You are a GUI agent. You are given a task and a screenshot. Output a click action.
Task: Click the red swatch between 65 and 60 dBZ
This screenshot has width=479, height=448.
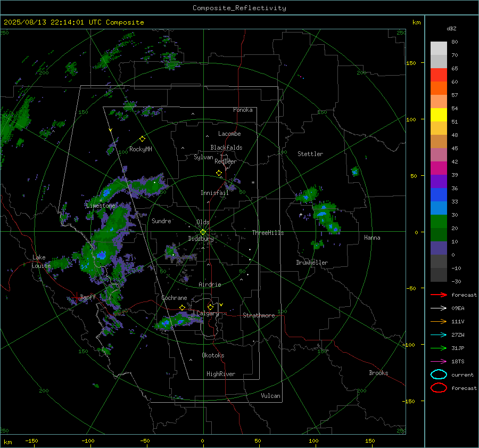click(x=439, y=75)
